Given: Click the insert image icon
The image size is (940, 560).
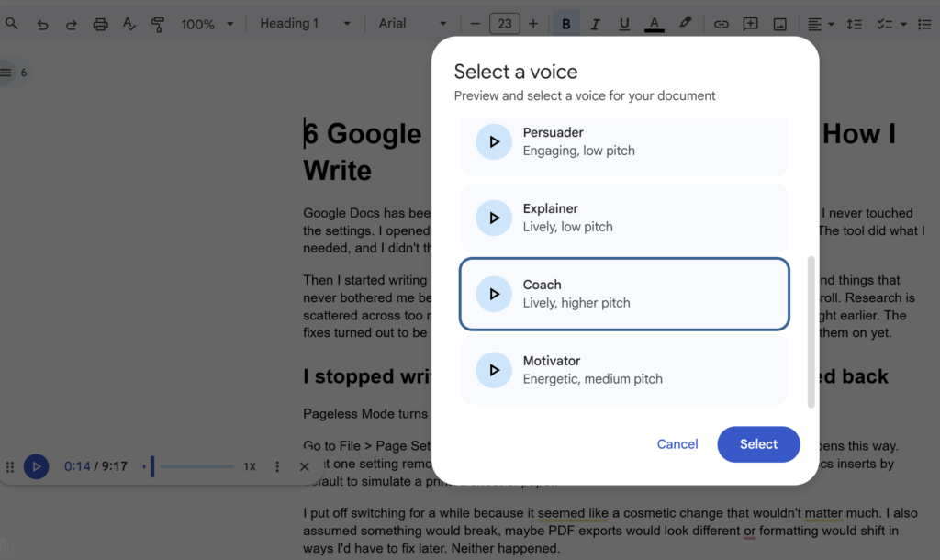Looking at the screenshot, I should point(779,24).
